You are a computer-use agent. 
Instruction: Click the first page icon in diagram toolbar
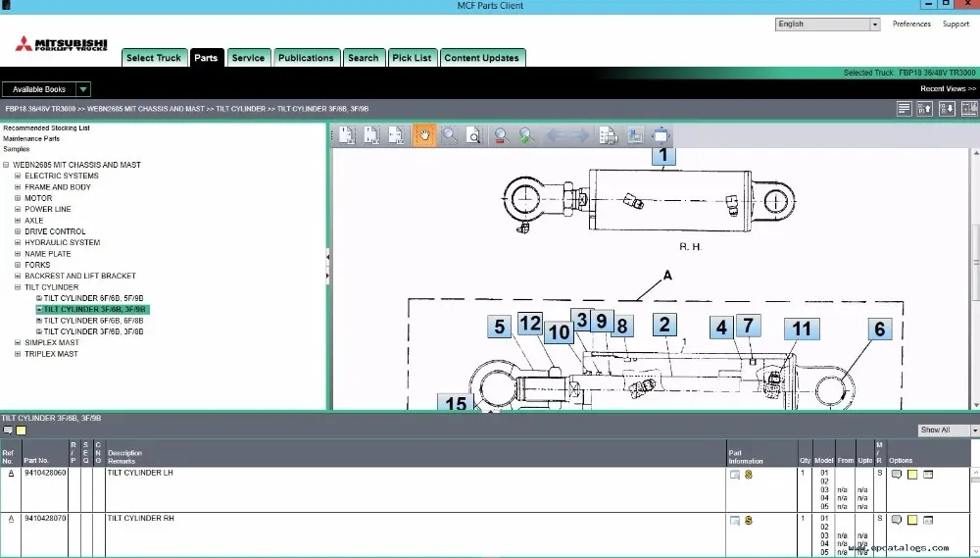pyautogui.click(x=346, y=135)
